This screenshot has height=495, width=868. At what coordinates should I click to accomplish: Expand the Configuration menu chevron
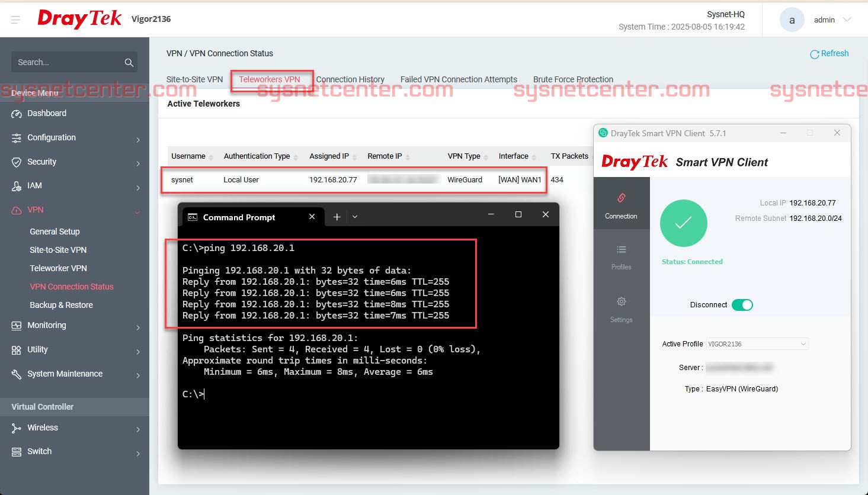click(138, 140)
